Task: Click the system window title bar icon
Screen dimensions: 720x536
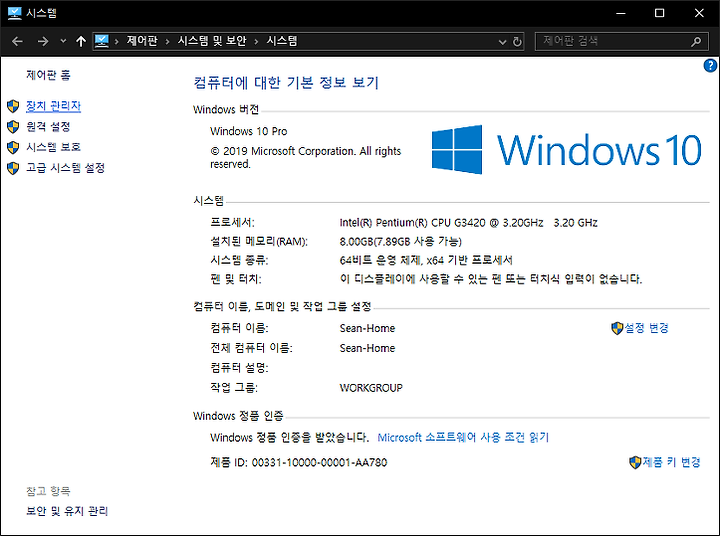Action: (x=15, y=13)
